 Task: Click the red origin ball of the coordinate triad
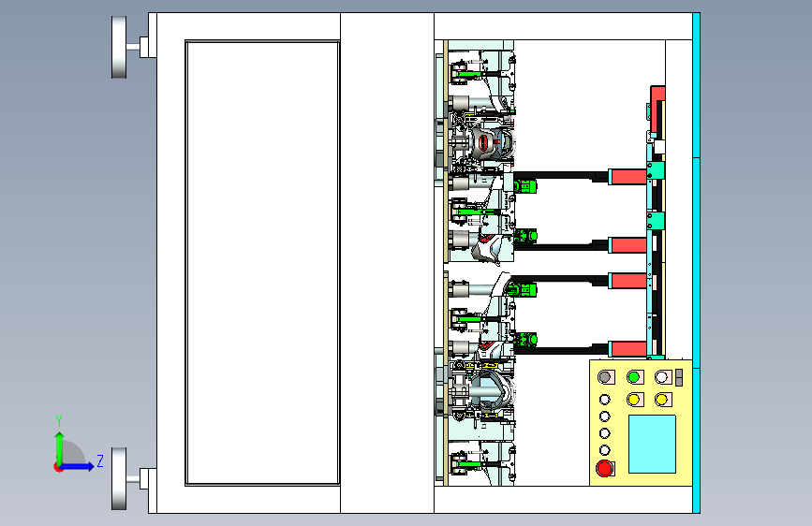58,467
